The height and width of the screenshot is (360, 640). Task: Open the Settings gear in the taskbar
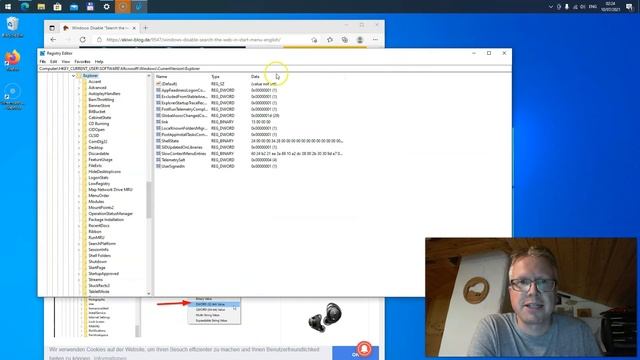pos(107,7)
